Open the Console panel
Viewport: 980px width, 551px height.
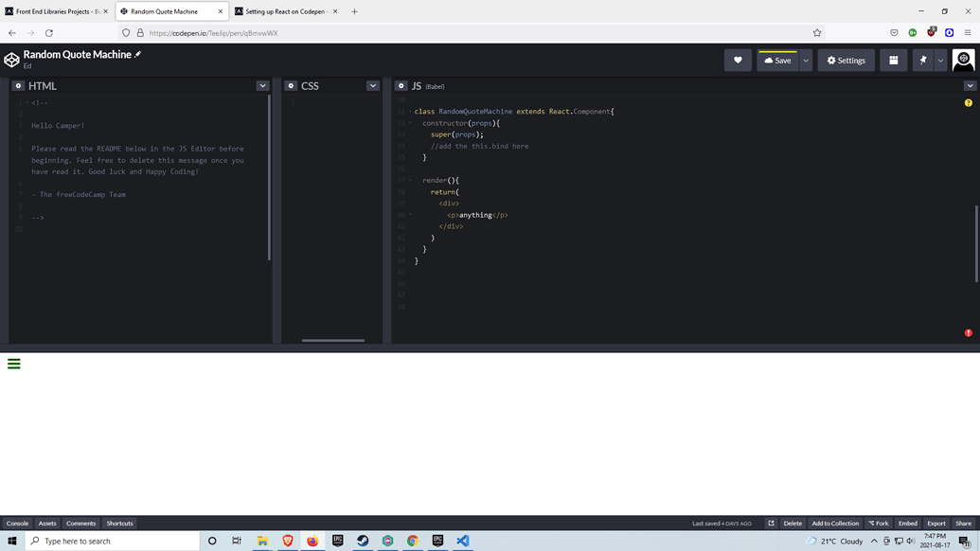pyautogui.click(x=16, y=523)
